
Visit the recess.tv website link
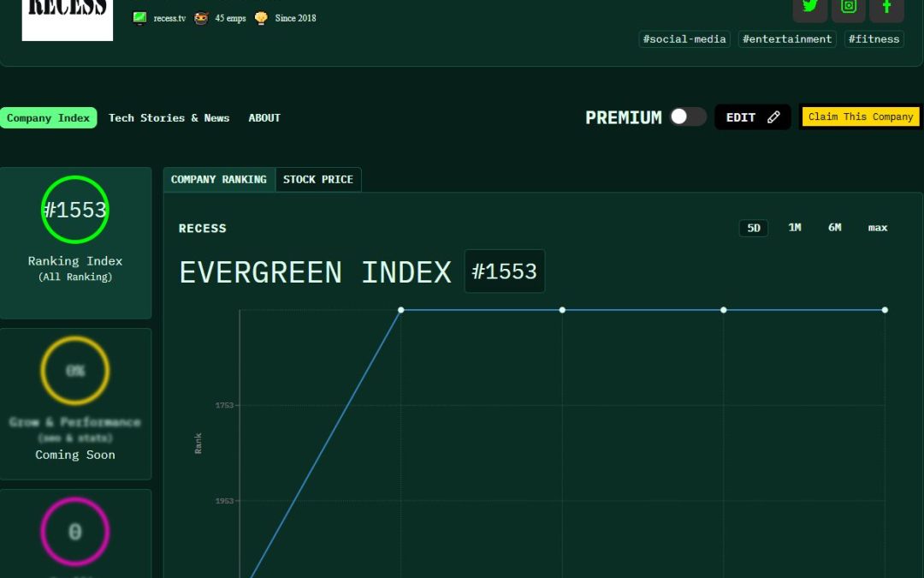(169, 18)
